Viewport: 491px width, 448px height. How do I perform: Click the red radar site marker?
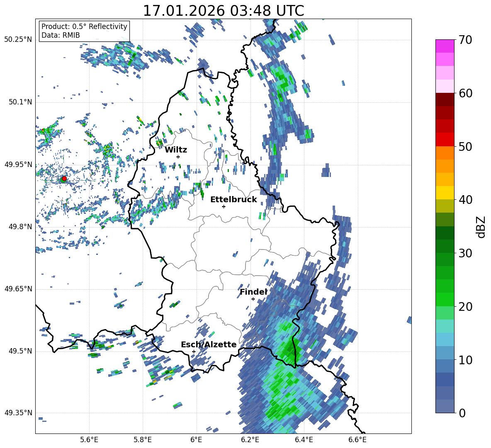pyautogui.click(x=64, y=179)
